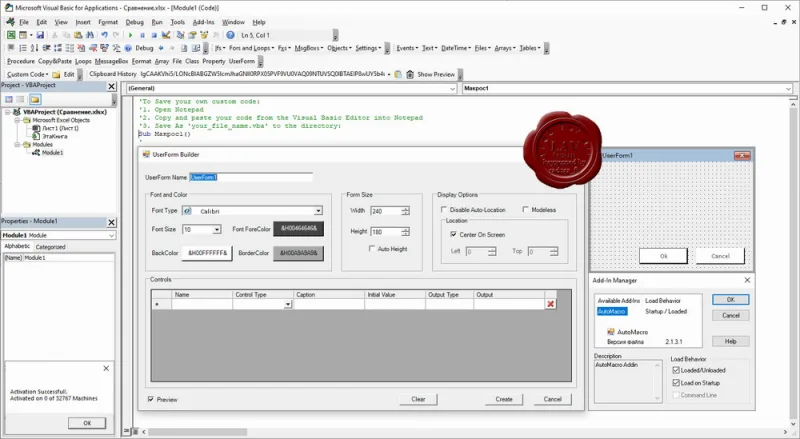Switch to Alphabetic properties tab
This screenshot has height=439, width=800.
click(x=17, y=246)
